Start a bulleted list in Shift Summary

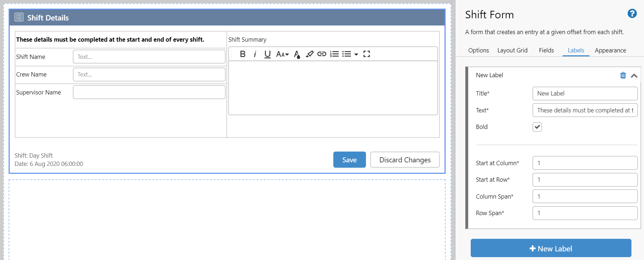tap(347, 54)
